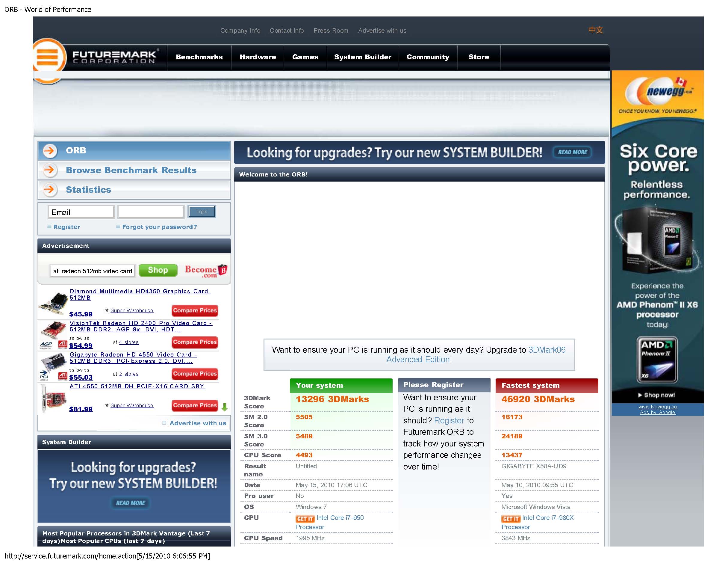Open Intel Core i7-980X Processor link
The width and height of the screenshot is (728, 563).
[x=538, y=523]
